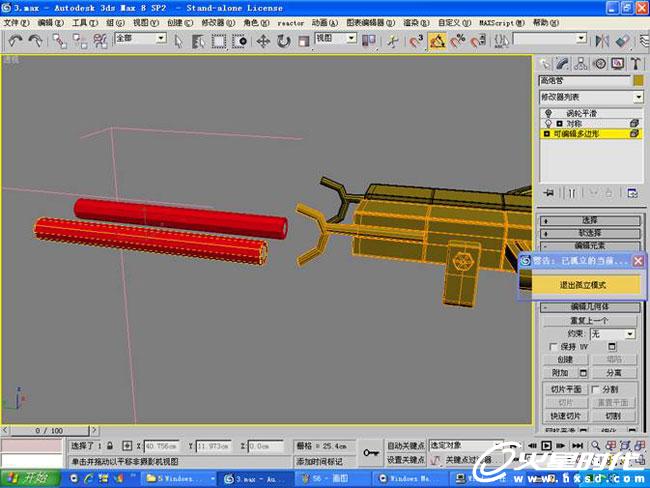Switch to the Modify command panel tab
650x488 pixels.
click(x=563, y=64)
